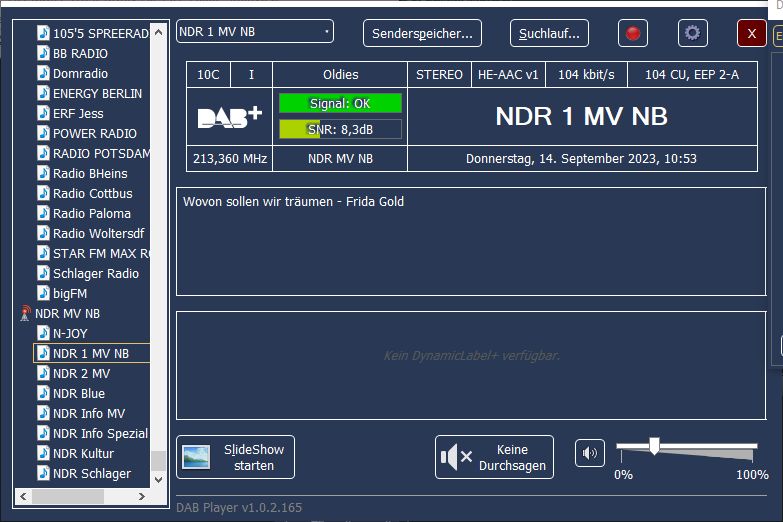Click the DAB+ logo
Viewport: 783px width, 522px height.
[230, 117]
